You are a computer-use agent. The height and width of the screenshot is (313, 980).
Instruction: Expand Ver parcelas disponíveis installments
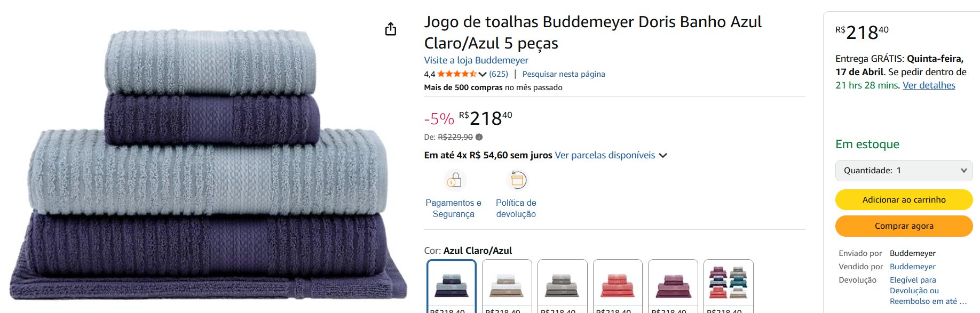(611, 155)
